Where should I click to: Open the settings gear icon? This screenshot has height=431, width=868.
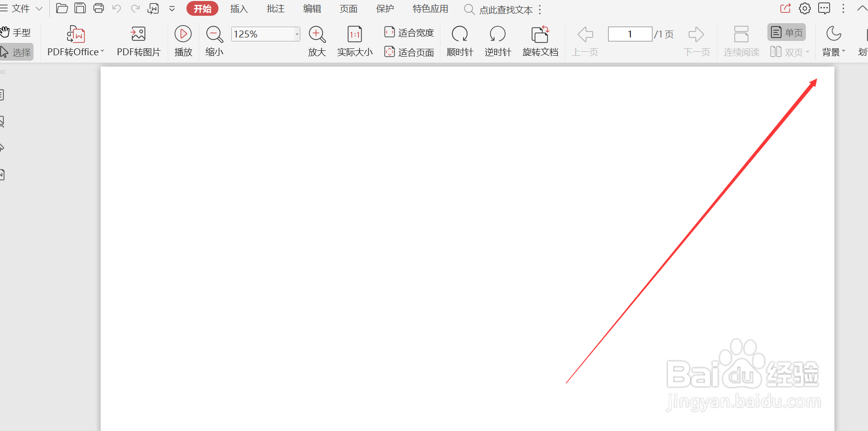coord(805,8)
